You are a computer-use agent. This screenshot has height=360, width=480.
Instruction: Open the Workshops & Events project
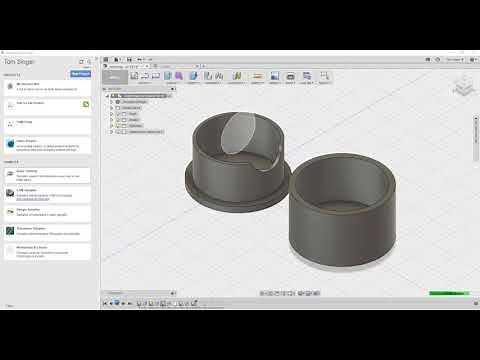pos(47,252)
